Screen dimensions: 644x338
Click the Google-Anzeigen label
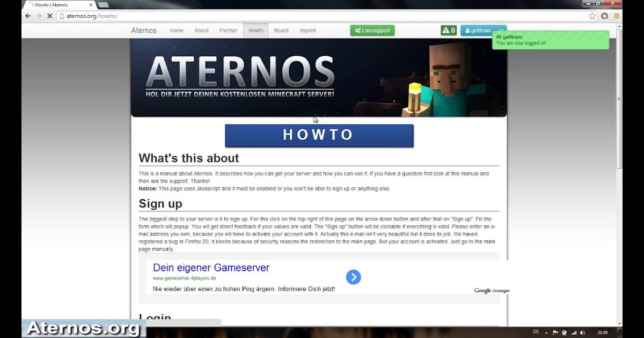pyautogui.click(x=492, y=291)
